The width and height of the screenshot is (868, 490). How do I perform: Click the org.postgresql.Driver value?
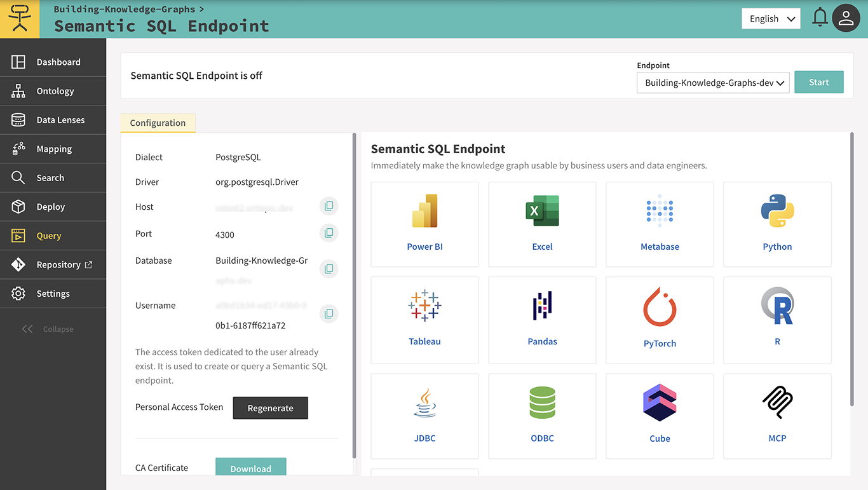tap(257, 182)
